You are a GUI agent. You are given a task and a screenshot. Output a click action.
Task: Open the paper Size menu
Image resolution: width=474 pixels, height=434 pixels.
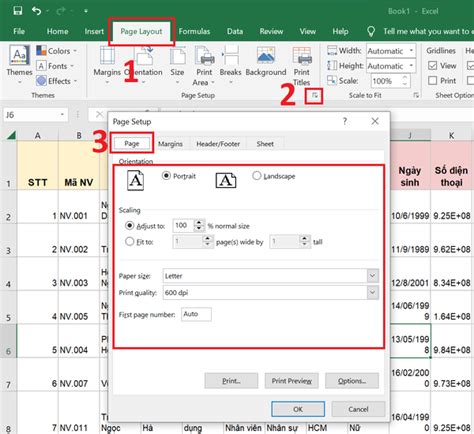point(177,64)
